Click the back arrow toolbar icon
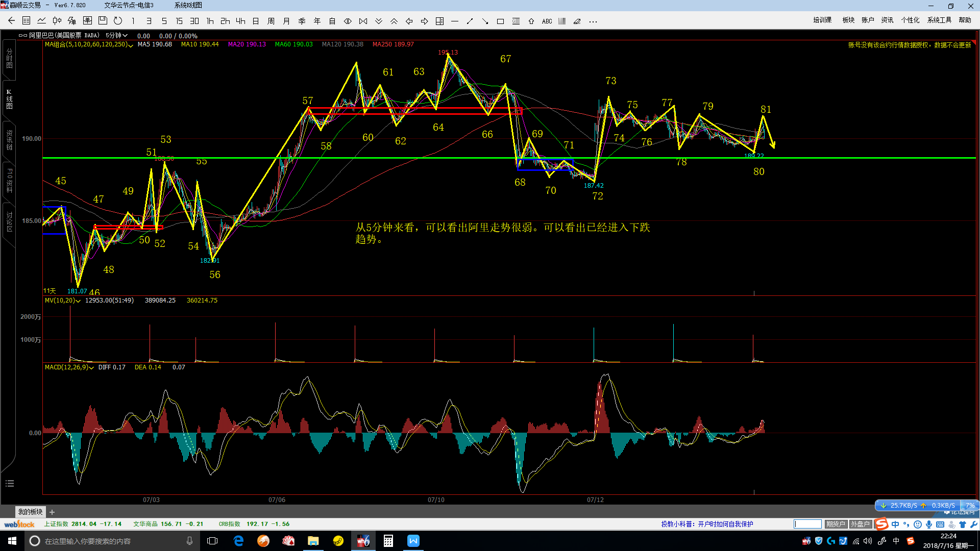This screenshot has height=551, width=980. click(x=11, y=21)
